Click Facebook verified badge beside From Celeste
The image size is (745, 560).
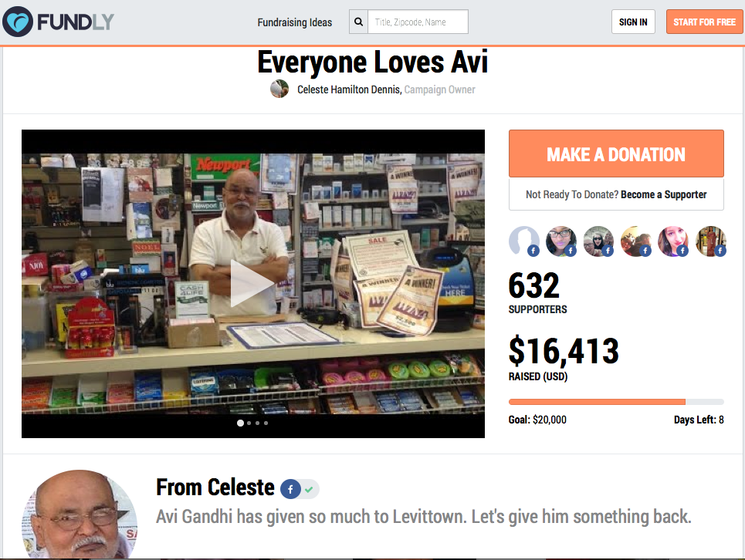tap(300, 489)
